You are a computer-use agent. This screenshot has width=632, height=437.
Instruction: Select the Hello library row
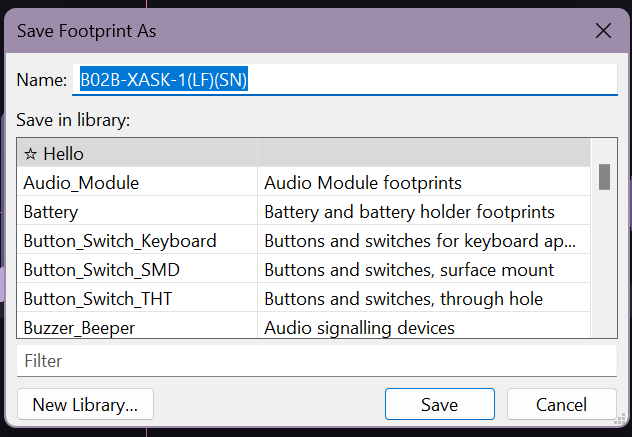coord(304,153)
